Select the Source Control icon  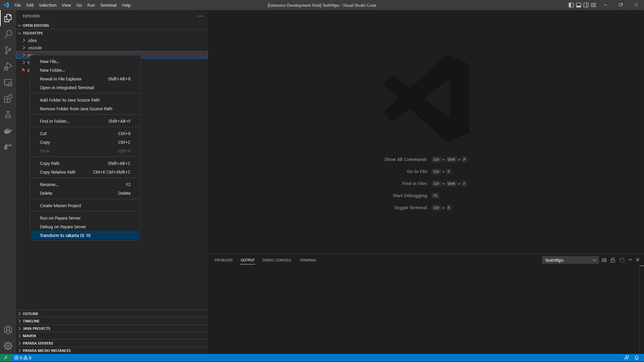pyautogui.click(x=8, y=50)
